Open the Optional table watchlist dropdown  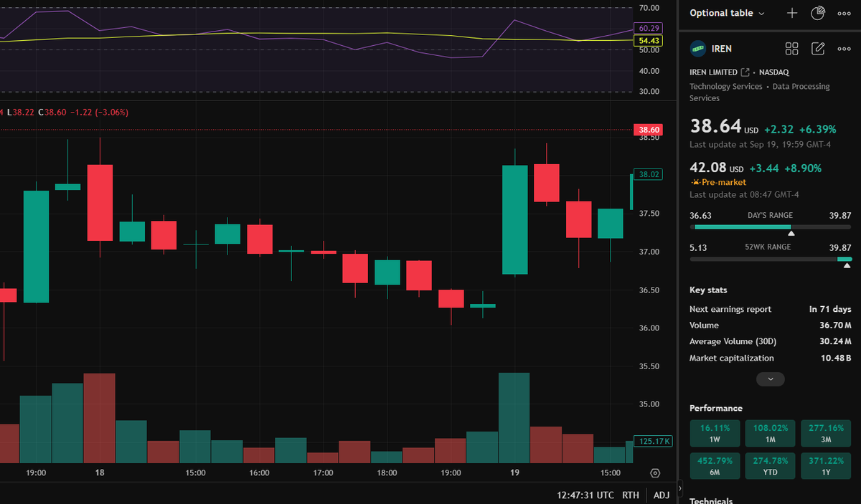tap(727, 13)
